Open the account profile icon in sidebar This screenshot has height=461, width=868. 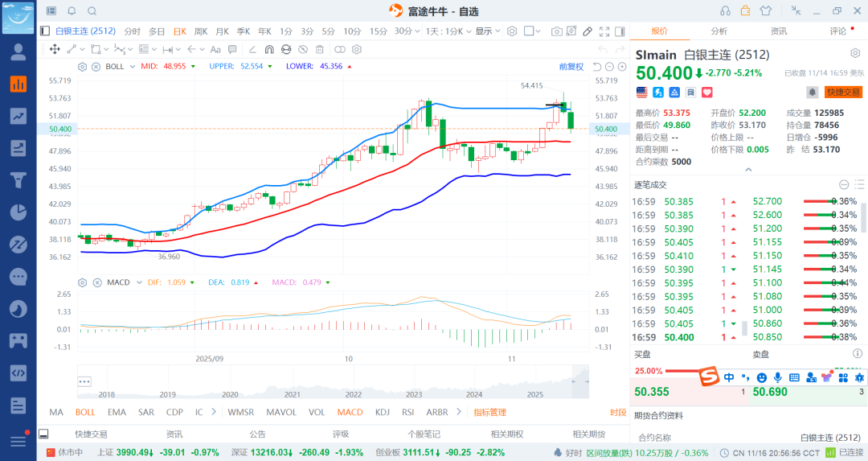[18, 52]
